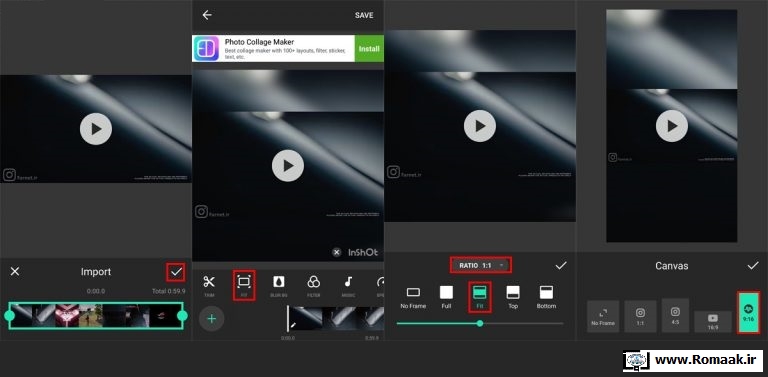Select the Top frame option

pyautogui.click(x=513, y=297)
